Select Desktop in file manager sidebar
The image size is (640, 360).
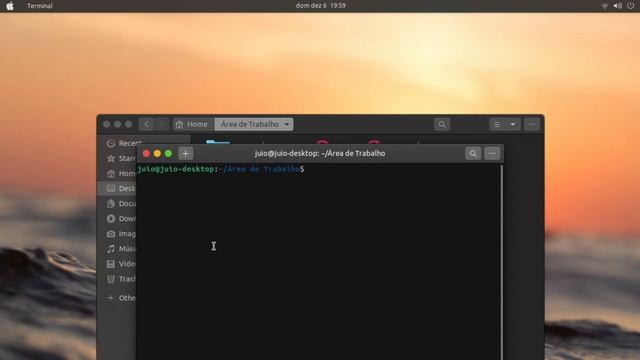(x=118, y=188)
